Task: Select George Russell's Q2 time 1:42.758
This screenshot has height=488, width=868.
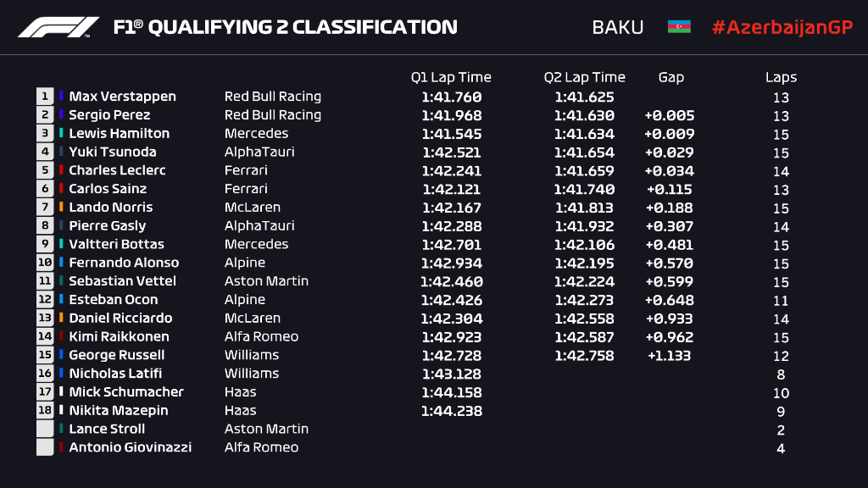Action: 584,356
